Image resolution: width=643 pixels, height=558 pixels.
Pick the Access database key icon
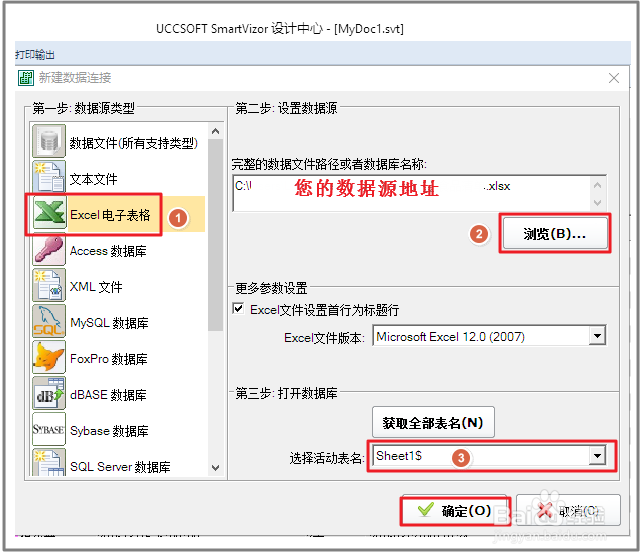pyautogui.click(x=49, y=249)
